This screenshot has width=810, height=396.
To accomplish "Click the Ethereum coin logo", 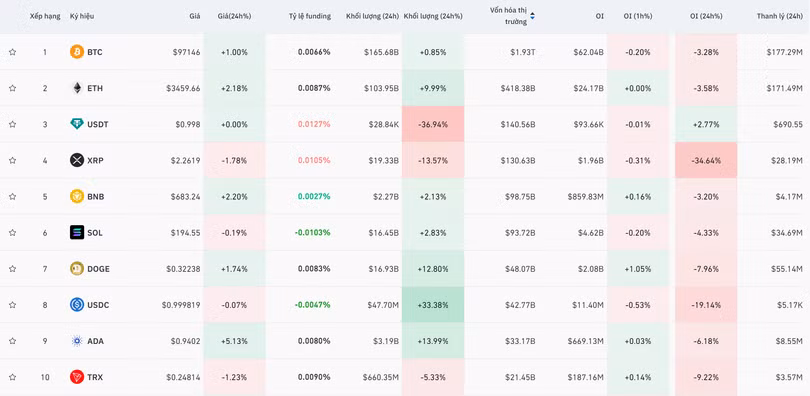I will (77, 88).
